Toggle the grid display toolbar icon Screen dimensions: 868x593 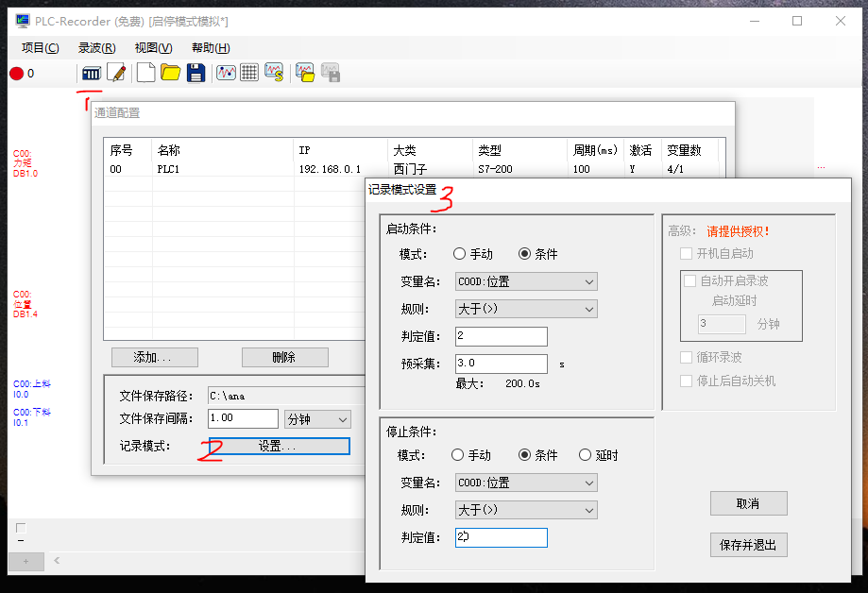coord(249,73)
